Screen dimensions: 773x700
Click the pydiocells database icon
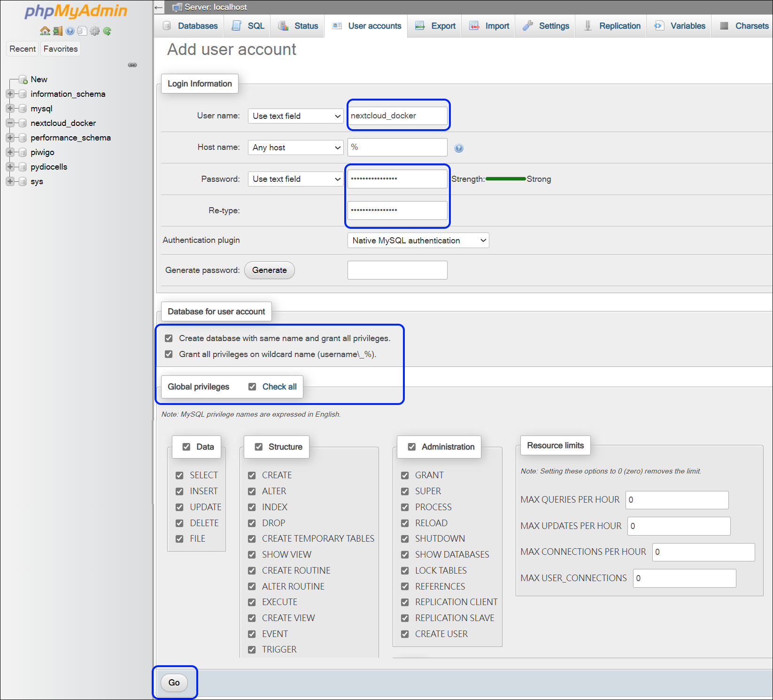click(22, 167)
